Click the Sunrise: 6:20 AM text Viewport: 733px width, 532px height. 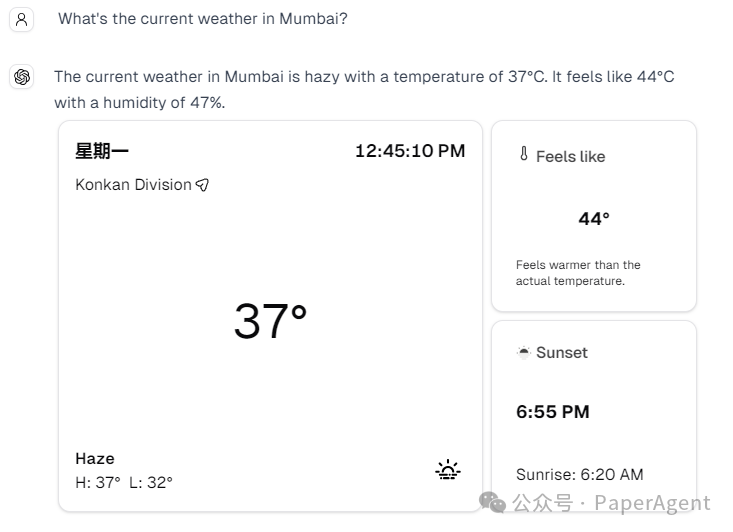coord(579,474)
